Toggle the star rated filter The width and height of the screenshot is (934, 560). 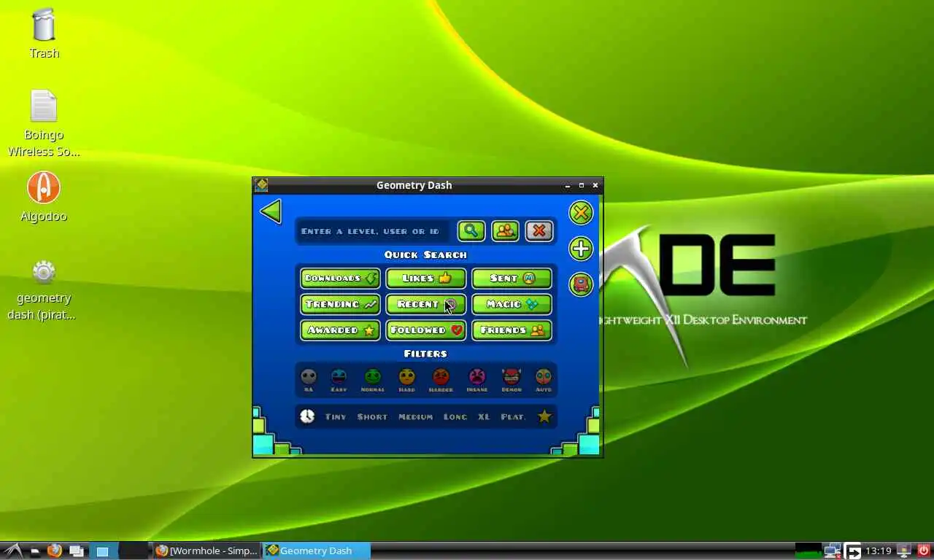click(x=544, y=416)
